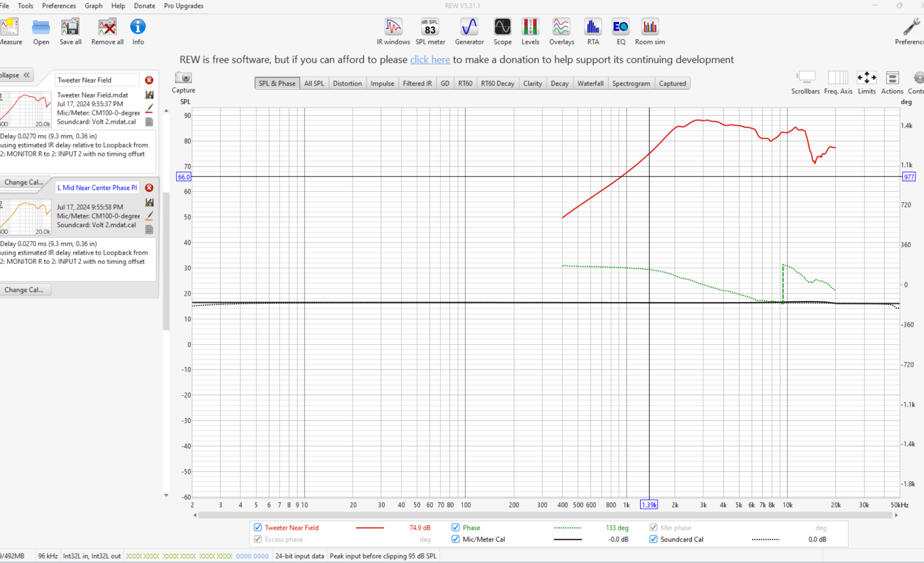The image size is (924, 563).
Task: Select the L Mid Near Center thumbnail
Action: tap(26, 217)
